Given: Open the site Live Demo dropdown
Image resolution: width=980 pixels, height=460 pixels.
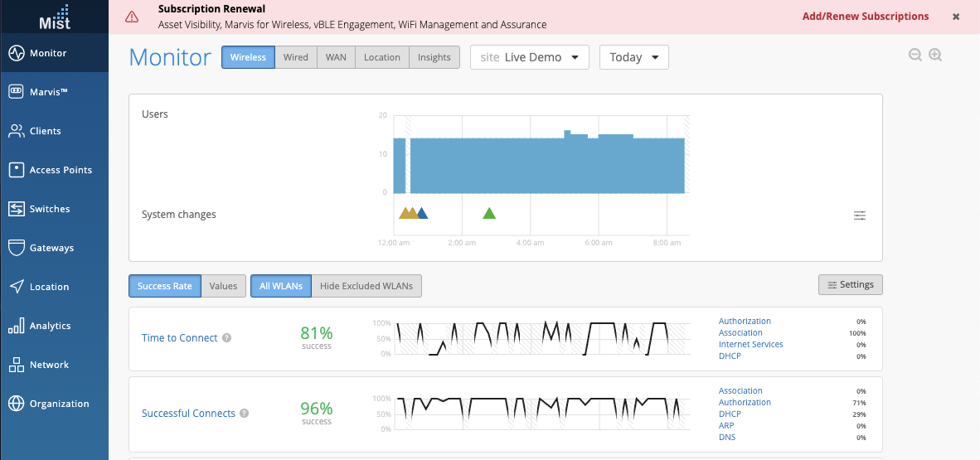Looking at the screenshot, I should tap(529, 57).
